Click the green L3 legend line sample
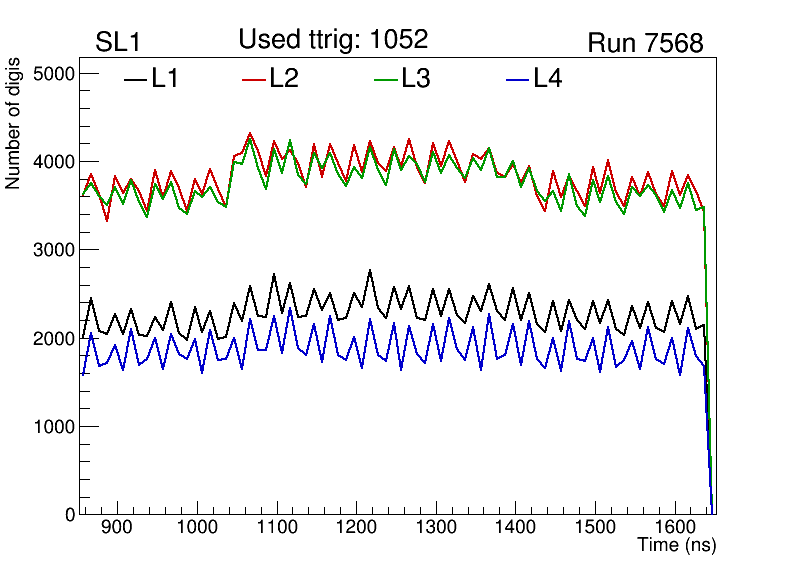This screenshot has height=572, width=796. (385, 79)
